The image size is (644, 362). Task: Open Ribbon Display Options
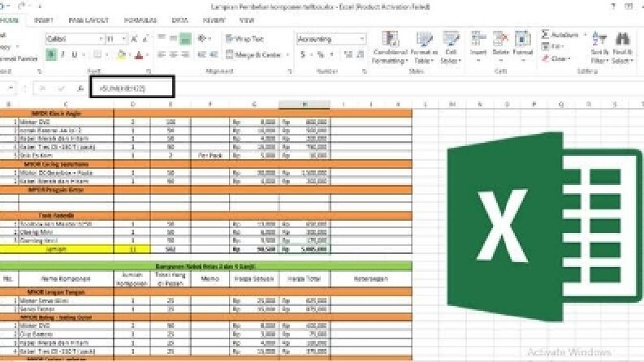(x=629, y=6)
